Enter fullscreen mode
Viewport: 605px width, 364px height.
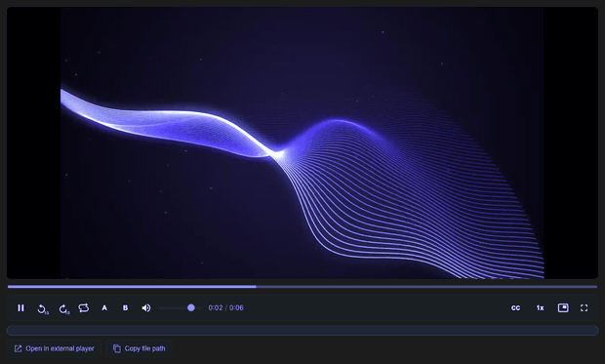pos(584,308)
